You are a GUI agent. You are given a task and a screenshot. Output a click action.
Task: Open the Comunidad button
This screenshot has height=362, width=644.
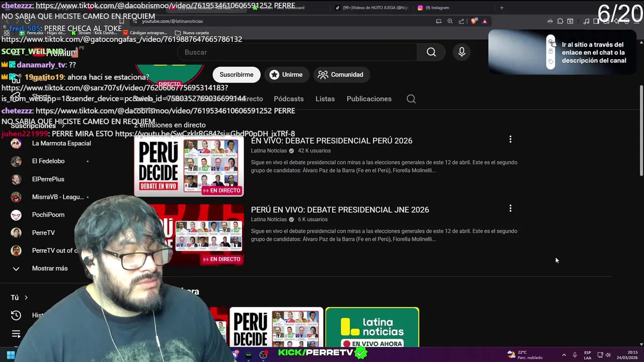341,74
